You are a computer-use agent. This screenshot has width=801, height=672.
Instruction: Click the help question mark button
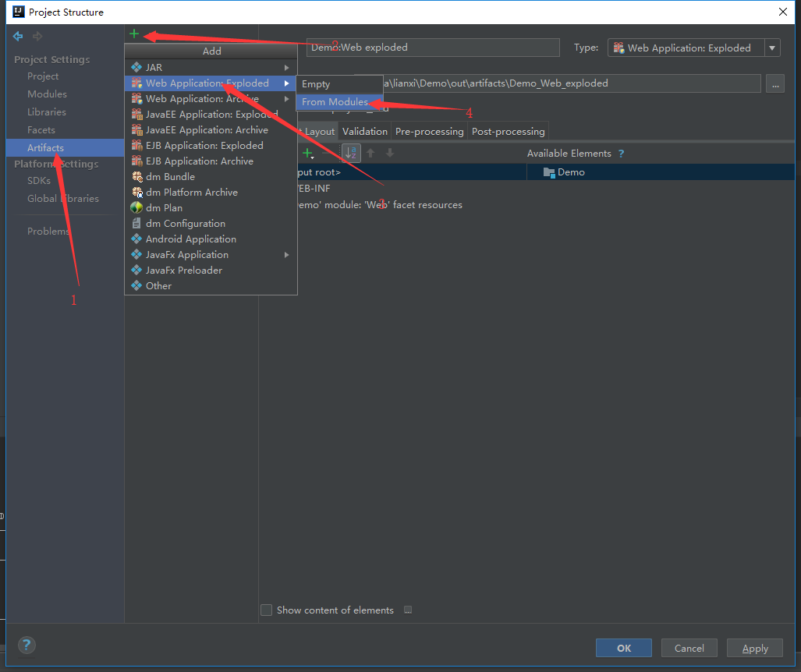pos(27,645)
